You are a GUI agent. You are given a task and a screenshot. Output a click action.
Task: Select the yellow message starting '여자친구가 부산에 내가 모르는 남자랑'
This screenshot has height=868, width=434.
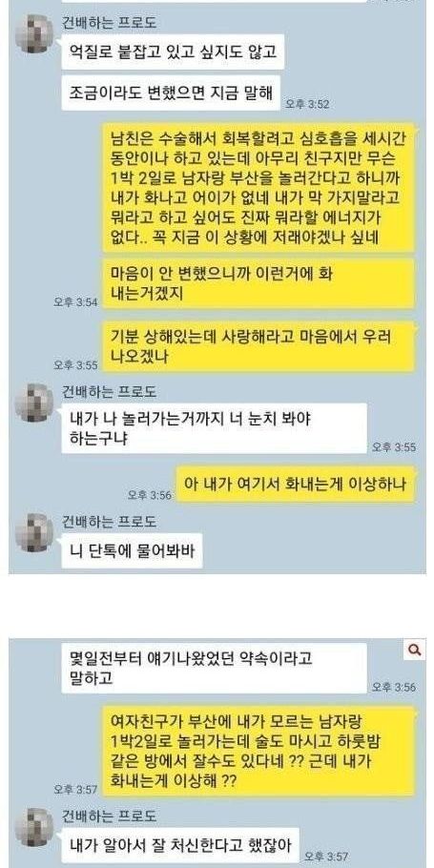coord(258,752)
